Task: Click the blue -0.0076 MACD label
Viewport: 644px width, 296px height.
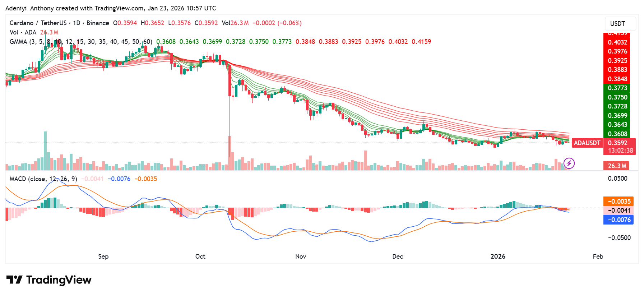Action: pos(618,220)
